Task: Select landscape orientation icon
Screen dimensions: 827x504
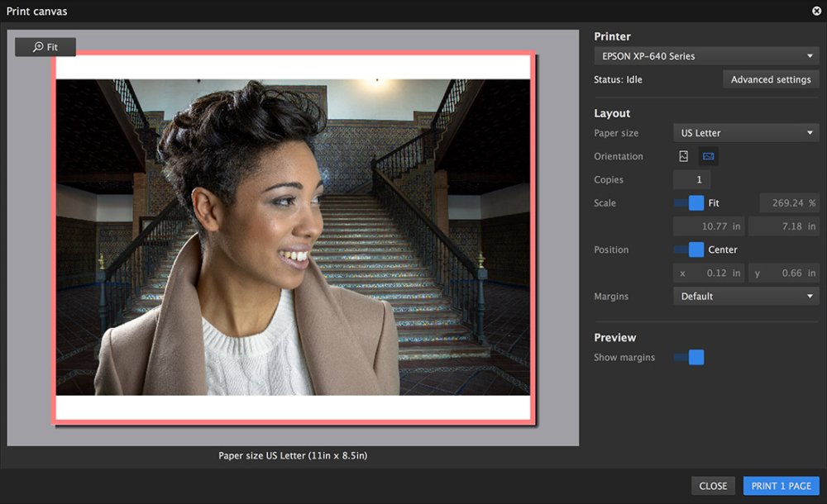Action: tap(709, 156)
